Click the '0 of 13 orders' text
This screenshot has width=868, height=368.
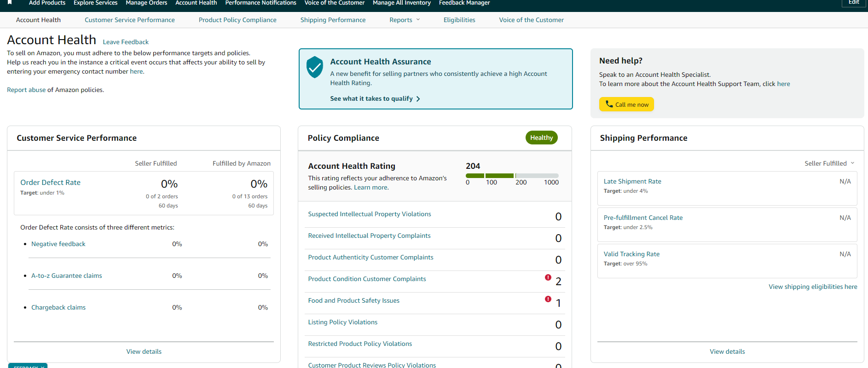pyautogui.click(x=250, y=196)
